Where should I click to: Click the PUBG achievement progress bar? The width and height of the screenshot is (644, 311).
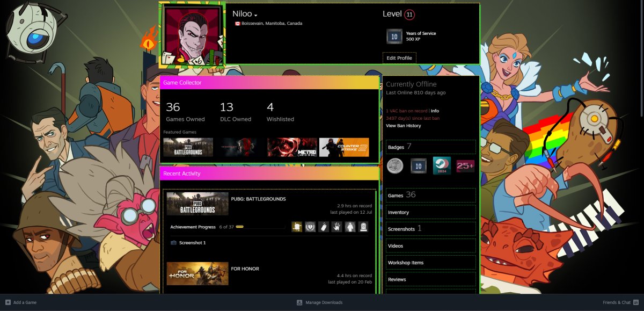(x=260, y=227)
